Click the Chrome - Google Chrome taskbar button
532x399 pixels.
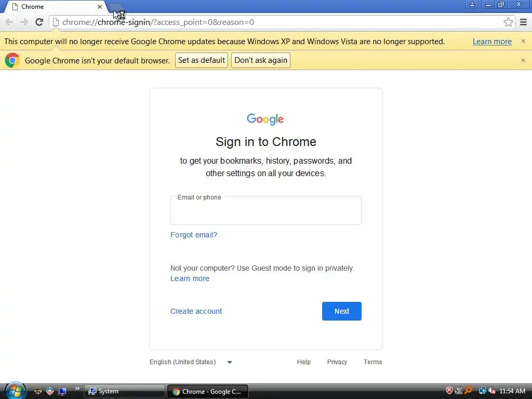click(x=208, y=391)
